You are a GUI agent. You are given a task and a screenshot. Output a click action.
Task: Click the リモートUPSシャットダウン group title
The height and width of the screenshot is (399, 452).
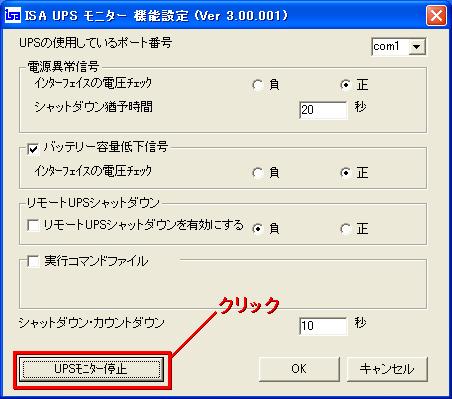[x=93, y=203]
